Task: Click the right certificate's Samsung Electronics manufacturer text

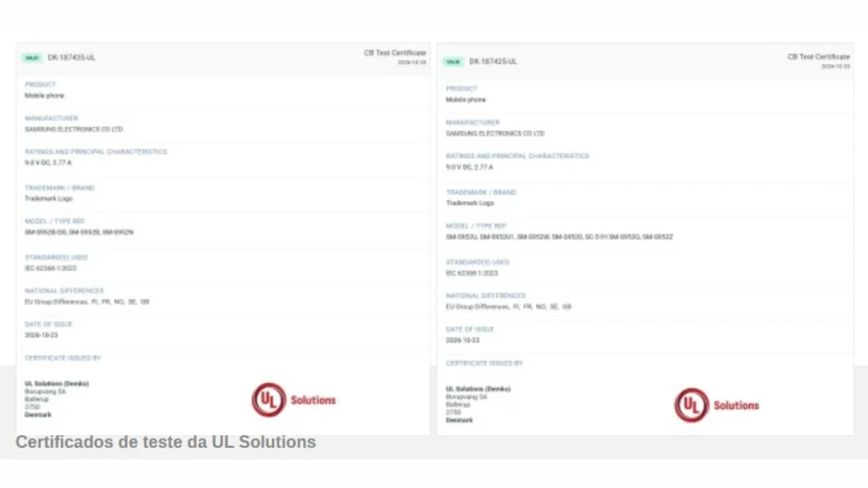Action: point(495,134)
